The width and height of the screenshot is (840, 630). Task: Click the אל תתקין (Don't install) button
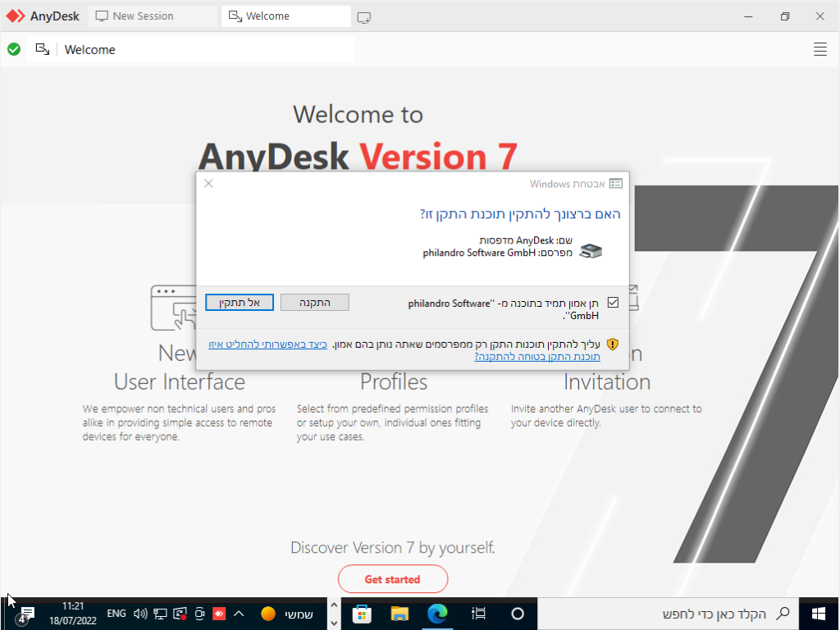(x=240, y=302)
